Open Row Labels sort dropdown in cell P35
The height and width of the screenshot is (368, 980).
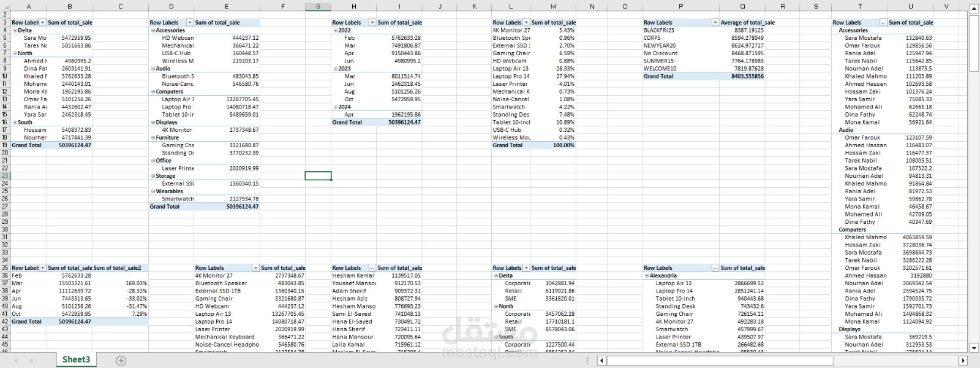tap(715, 268)
